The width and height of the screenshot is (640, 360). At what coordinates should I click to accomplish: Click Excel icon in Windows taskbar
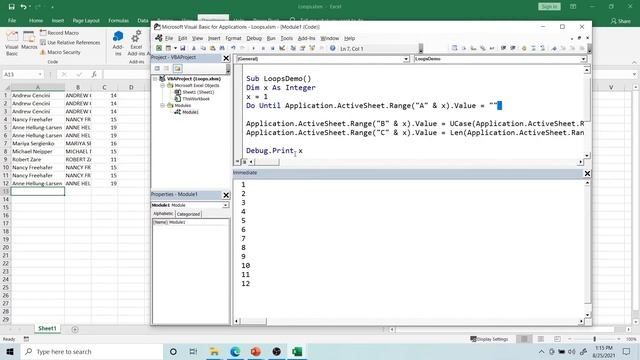tap(297, 351)
